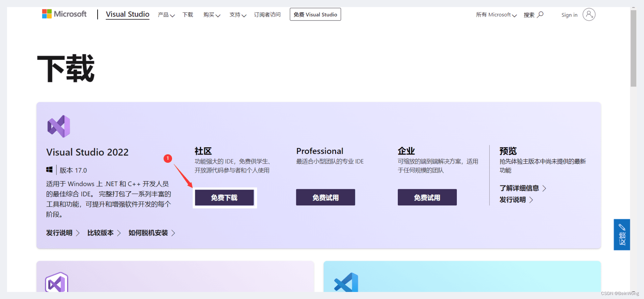Click the Windows logo beside version 17.0

(49, 170)
